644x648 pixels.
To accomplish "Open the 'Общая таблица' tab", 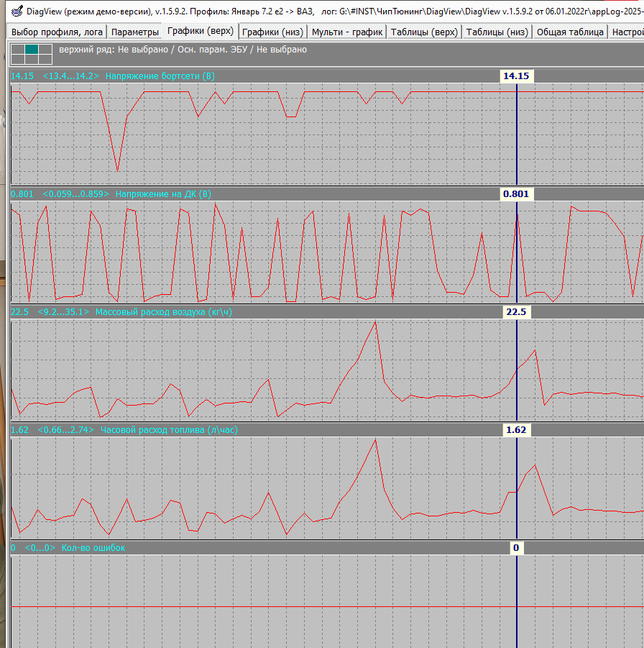I will pos(570,32).
